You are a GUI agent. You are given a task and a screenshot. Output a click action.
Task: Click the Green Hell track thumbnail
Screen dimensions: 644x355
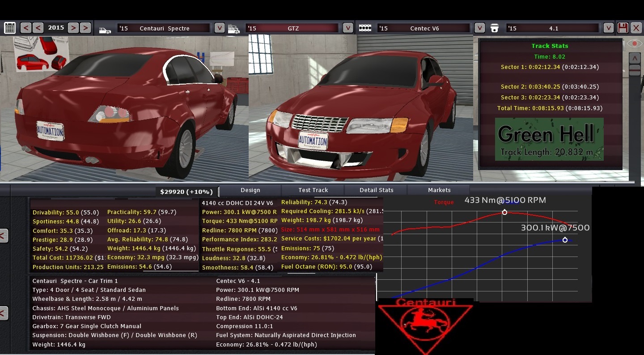tap(549, 139)
